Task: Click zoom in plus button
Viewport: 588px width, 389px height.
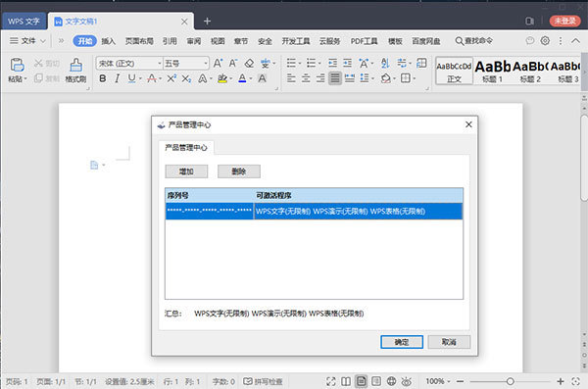Action: coord(561,381)
